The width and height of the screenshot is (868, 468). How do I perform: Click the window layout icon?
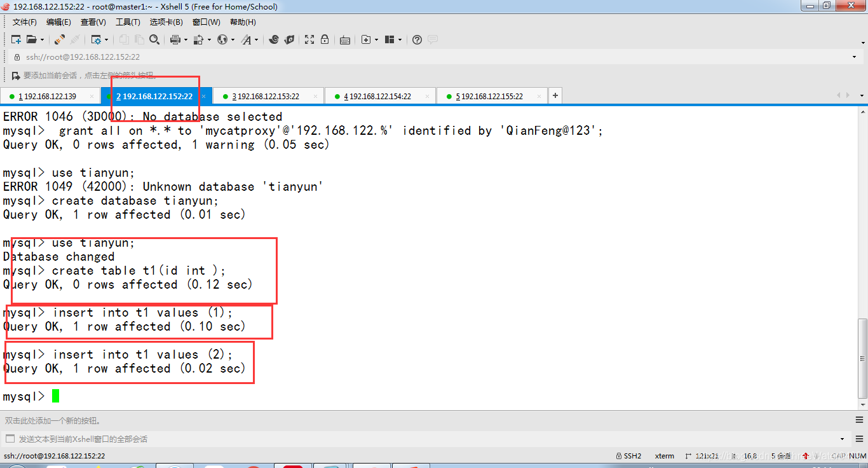point(390,39)
